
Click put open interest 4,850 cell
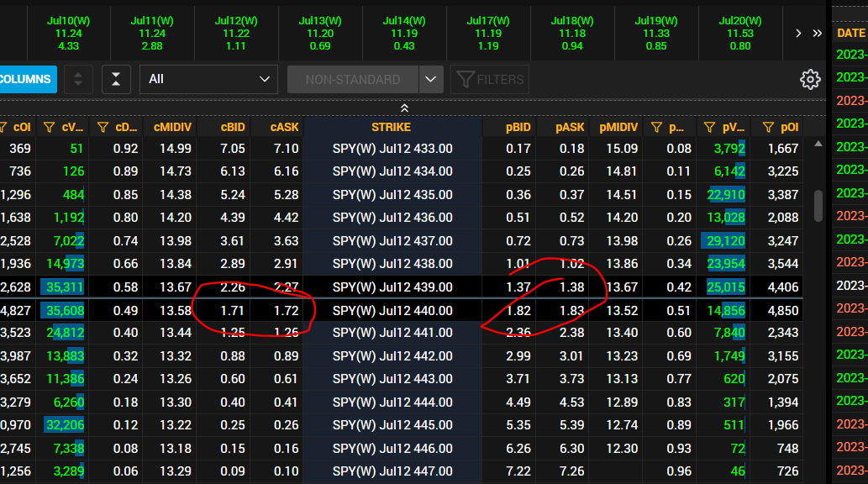pos(783,311)
